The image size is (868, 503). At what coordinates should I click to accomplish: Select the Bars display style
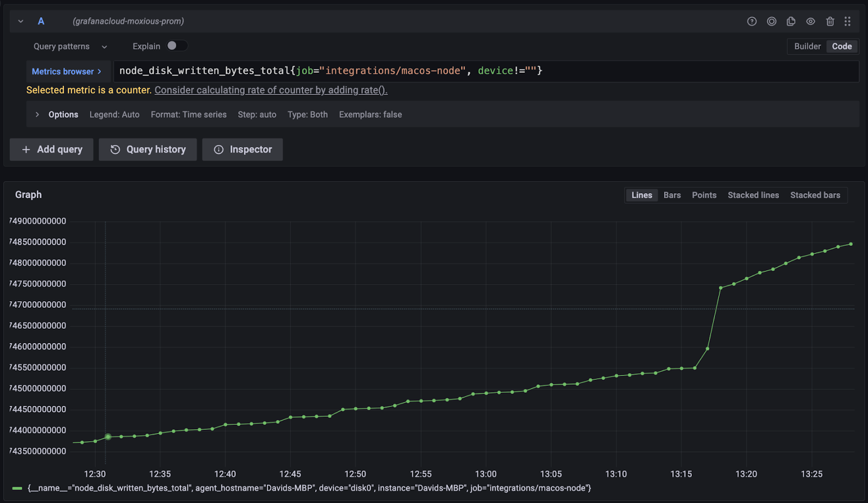coord(672,195)
